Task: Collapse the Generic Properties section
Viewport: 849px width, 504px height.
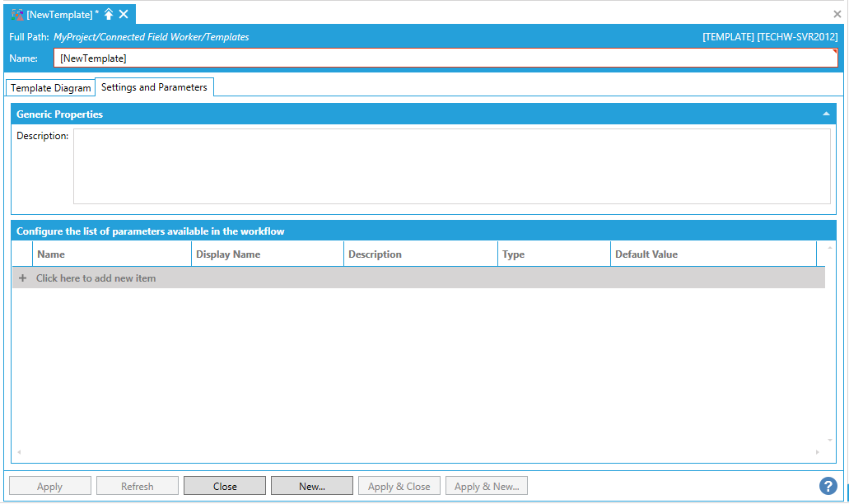Action: [826, 114]
